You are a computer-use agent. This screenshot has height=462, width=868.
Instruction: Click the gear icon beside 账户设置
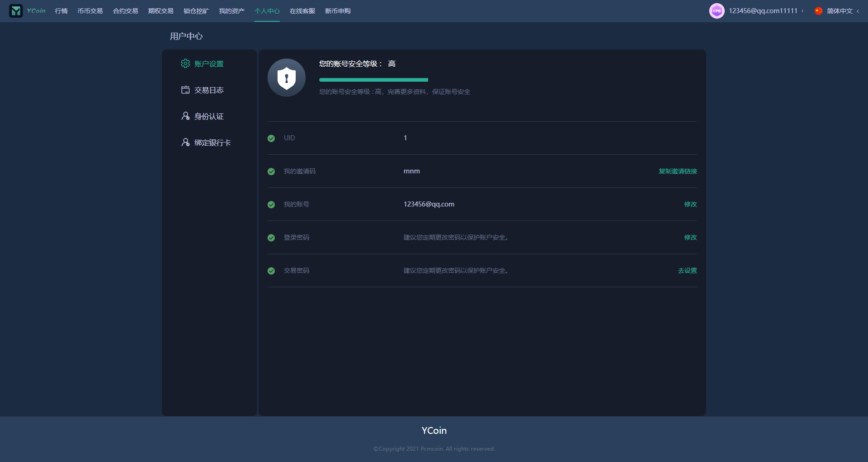click(185, 64)
